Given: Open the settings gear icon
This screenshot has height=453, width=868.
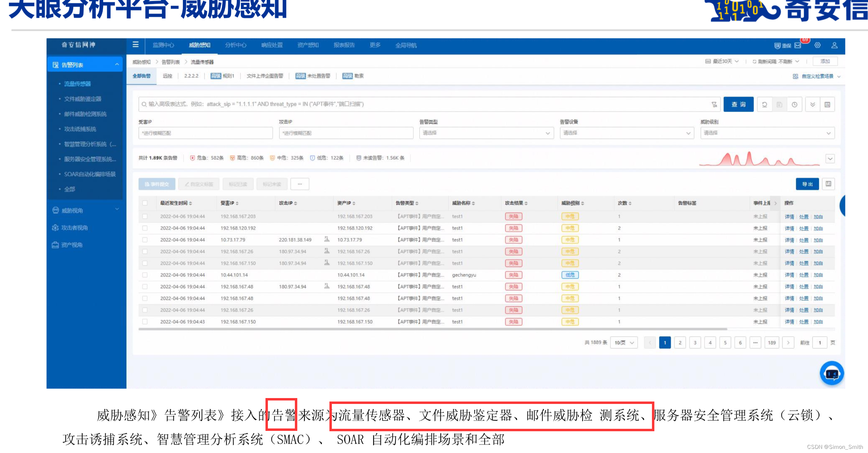Looking at the screenshot, I should (x=818, y=45).
